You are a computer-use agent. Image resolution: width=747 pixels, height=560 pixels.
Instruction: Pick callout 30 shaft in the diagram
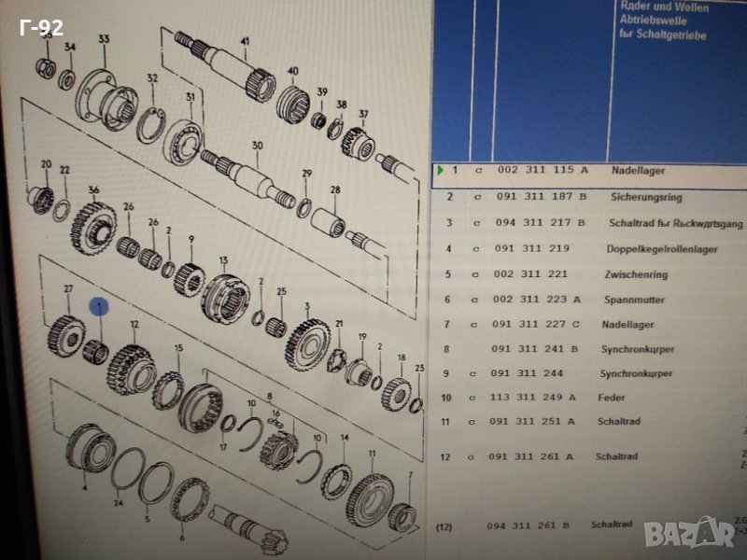click(x=258, y=146)
